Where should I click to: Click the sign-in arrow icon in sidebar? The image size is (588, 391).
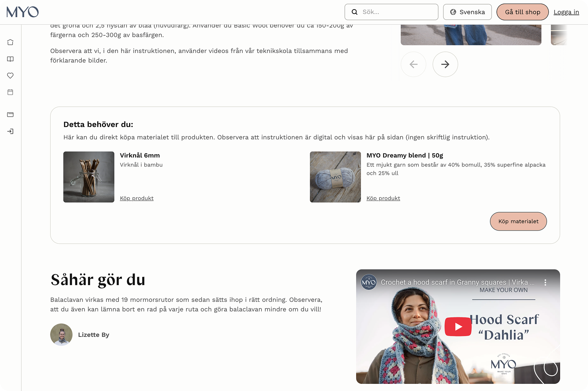[x=10, y=131]
